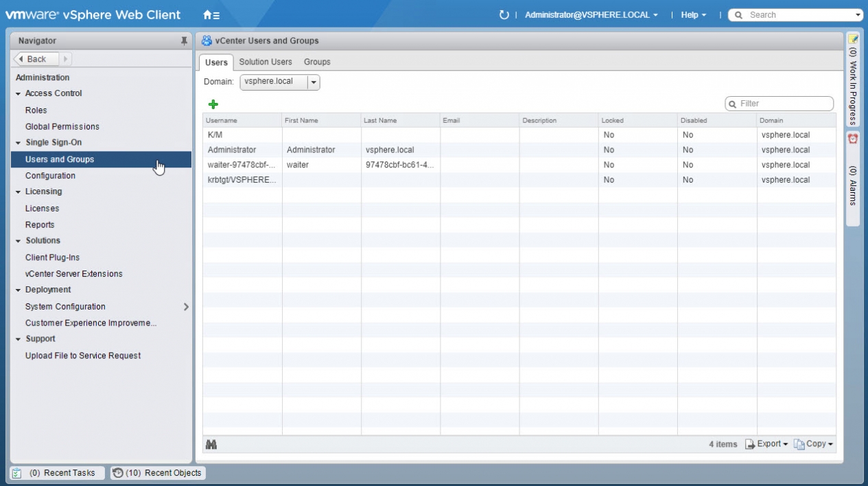Open the Domain dropdown vsphere.local
Viewport: 868px width, 486px height.
pyautogui.click(x=314, y=82)
